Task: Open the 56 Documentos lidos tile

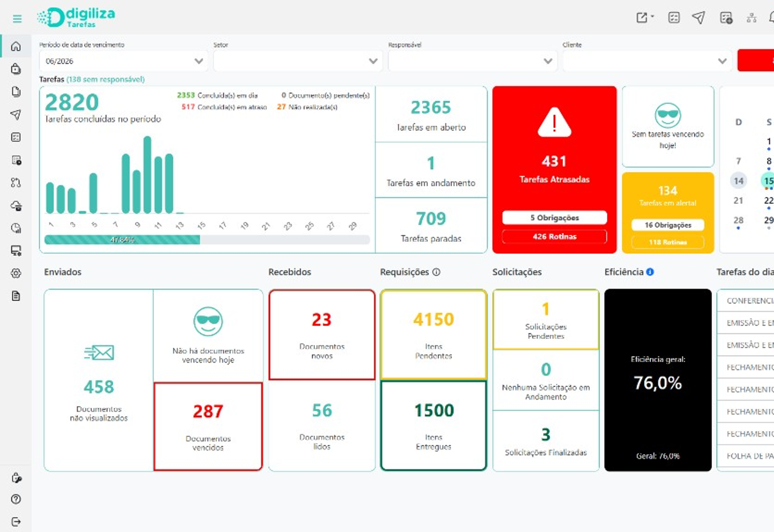Action: pyautogui.click(x=322, y=426)
